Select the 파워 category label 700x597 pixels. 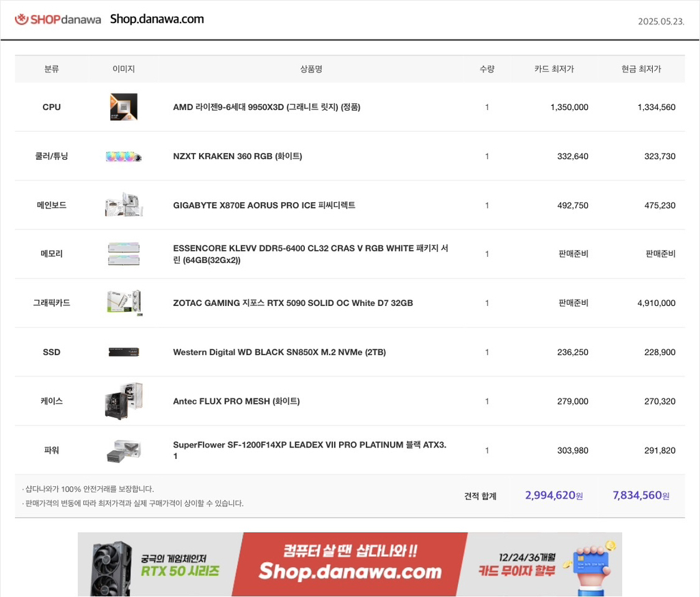(51, 450)
